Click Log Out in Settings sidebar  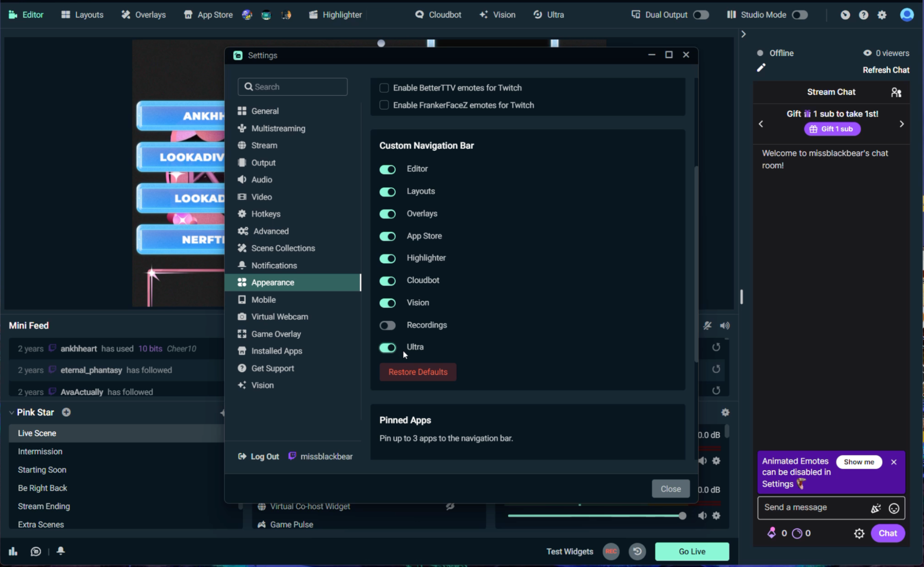[258, 457]
